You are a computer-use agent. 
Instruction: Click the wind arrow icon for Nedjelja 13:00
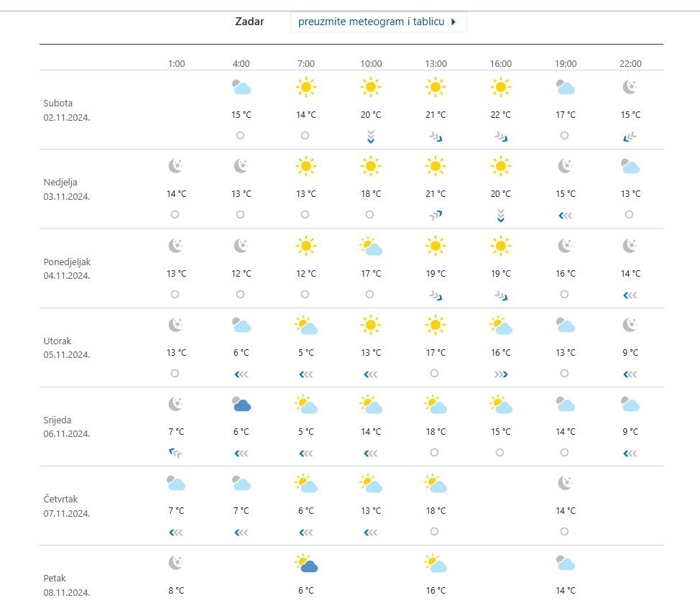pyautogui.click(x=436, y=215)
